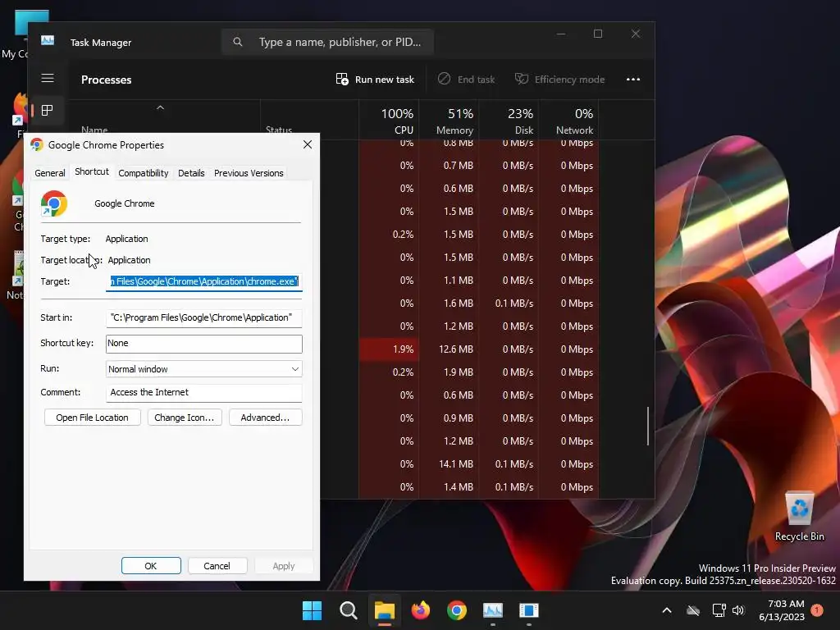Click OK in Chrome Properties
Viewport: 840px width, 630px height.
151,566
